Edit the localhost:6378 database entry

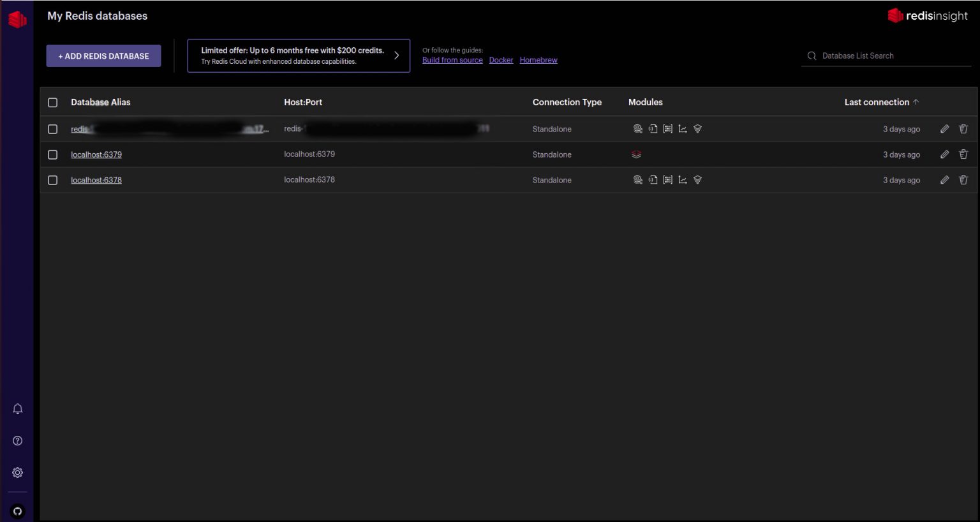(x=944, y=180)
